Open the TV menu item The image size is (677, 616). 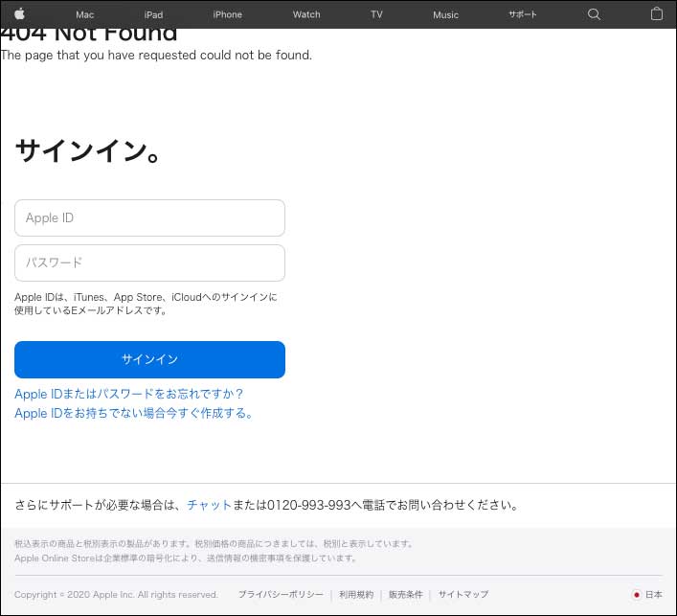[x=376, y=14]
